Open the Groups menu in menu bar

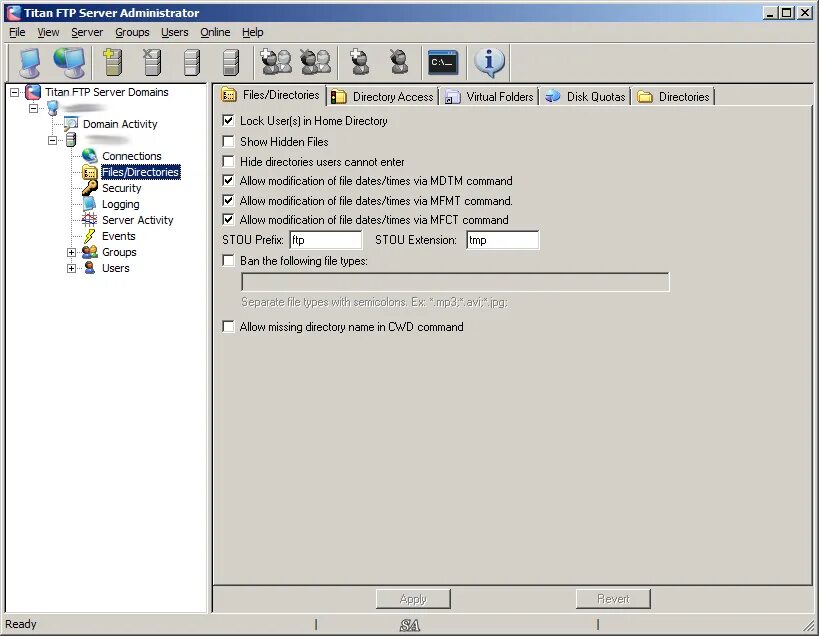[132, 32]
